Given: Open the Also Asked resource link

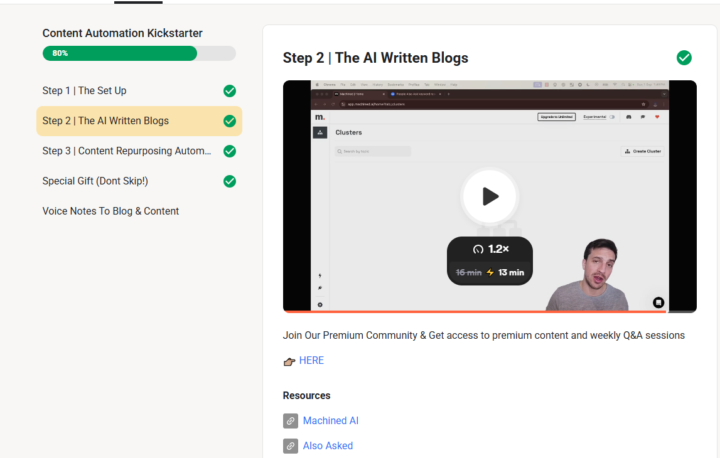Looking at the screenshot, I should tap(328, 446).
